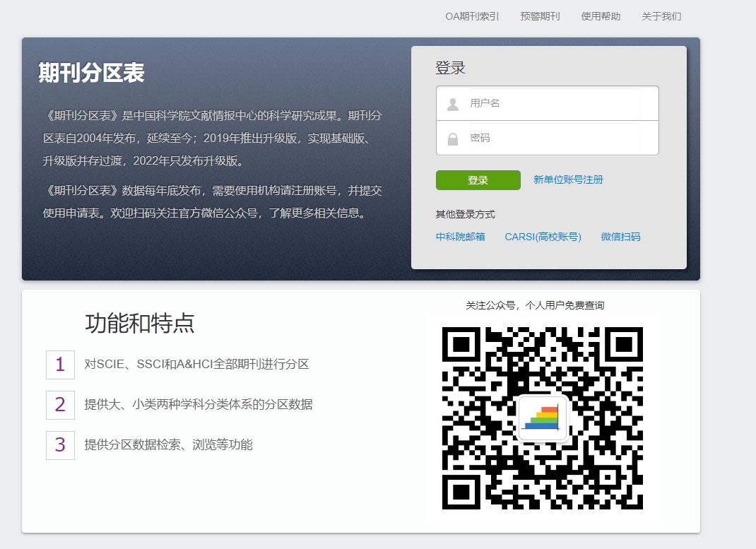The width and height of the screenshot is (756, 549).
Task: Log in via 中科院邮箱
Action: tap(461, 237)
